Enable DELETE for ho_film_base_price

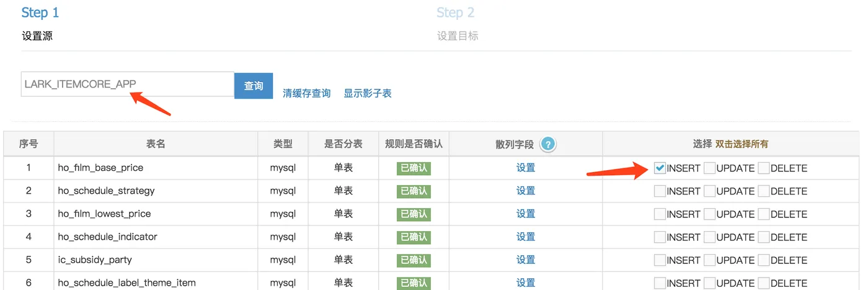coord(763,168)
